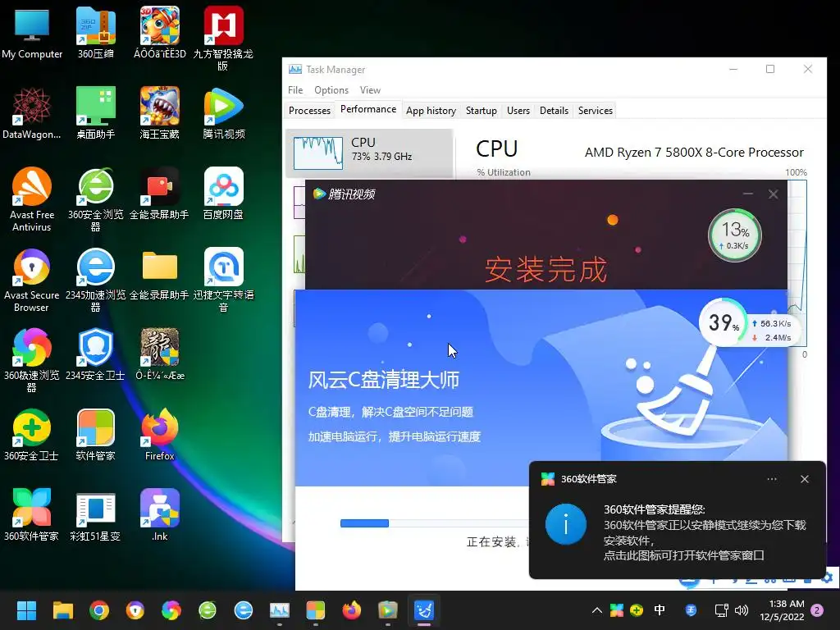Click the blue info icon in notification
This screenshot has height=630, width=840.
tap(566, 524)
